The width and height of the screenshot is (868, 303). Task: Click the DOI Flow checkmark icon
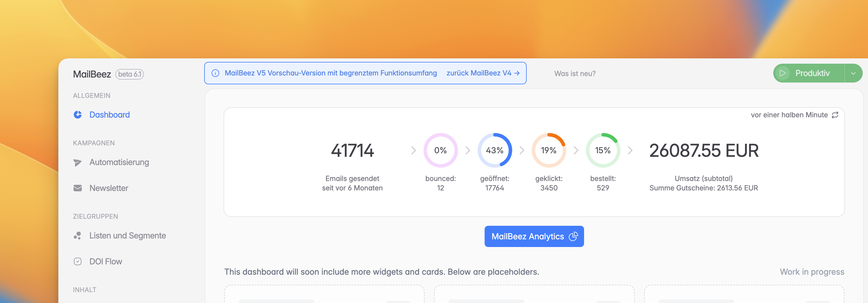(x=77, y=261)
